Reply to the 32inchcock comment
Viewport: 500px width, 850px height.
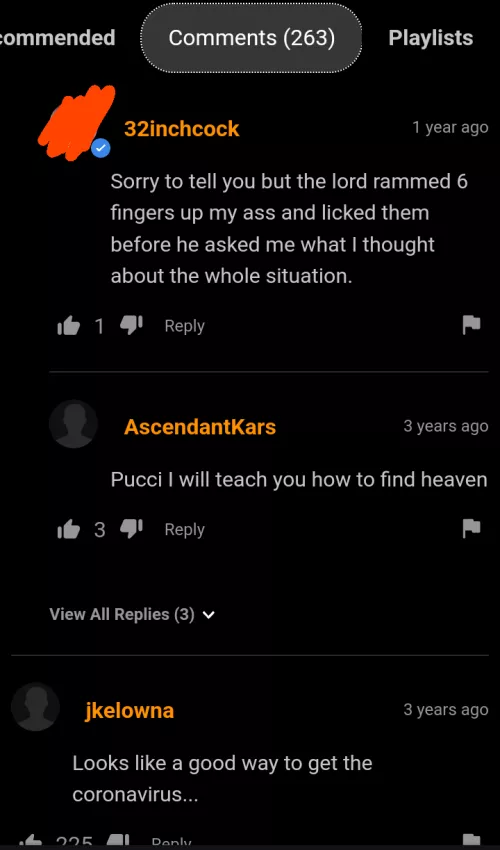tap(184, 326)
